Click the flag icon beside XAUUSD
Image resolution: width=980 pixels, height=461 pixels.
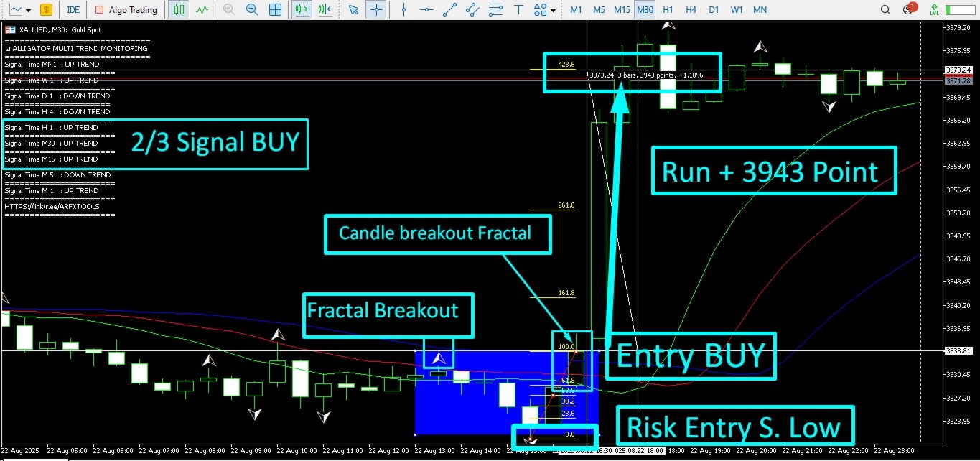point(10,29)
